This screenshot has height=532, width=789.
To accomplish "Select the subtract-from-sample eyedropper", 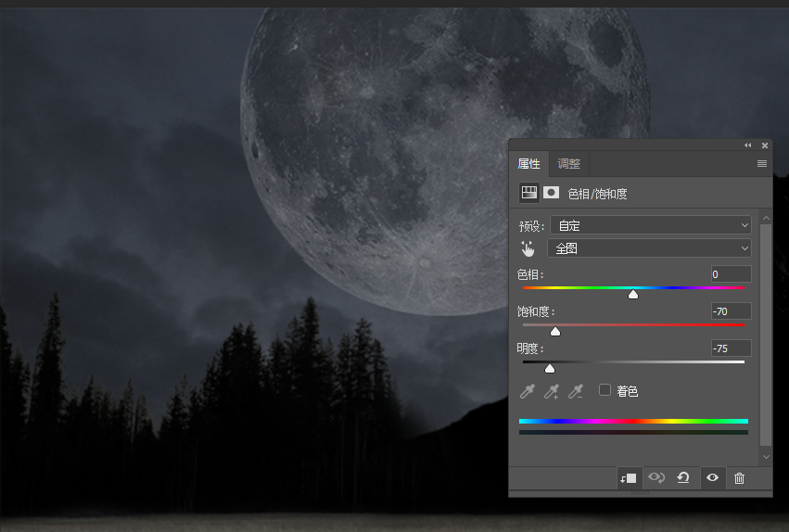I will click(576, 391).
